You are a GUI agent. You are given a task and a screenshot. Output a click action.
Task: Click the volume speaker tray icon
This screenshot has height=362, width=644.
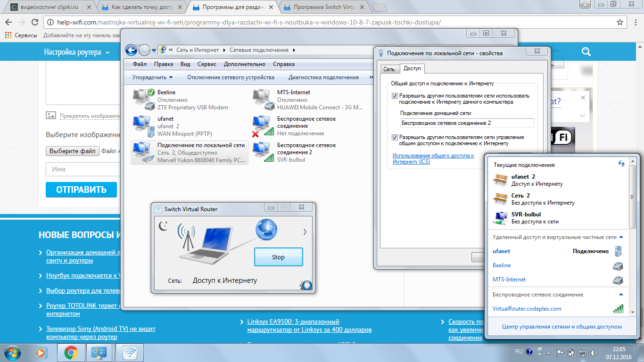(x=594, y=352)
